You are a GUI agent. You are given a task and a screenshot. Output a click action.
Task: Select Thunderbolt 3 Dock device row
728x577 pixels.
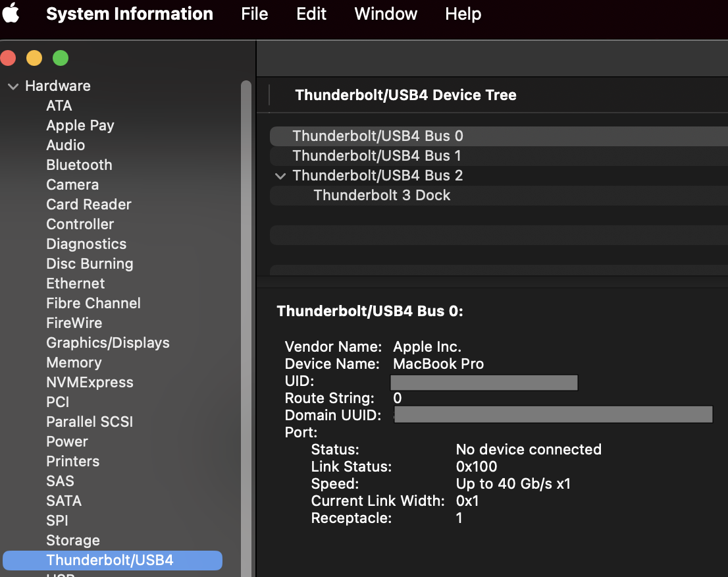tap(499, 195)
